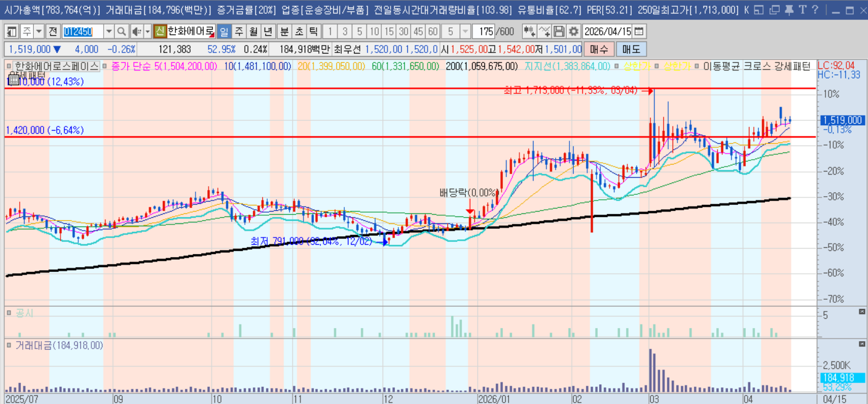Select the 15 interval button
The height and width of the screenshot is (404, 868).
(x=389, y=31)
